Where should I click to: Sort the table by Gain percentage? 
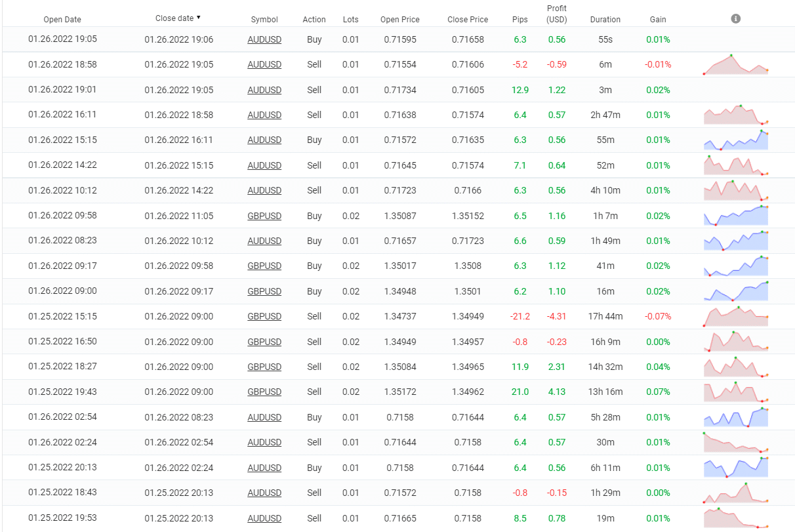coord(657,19)
